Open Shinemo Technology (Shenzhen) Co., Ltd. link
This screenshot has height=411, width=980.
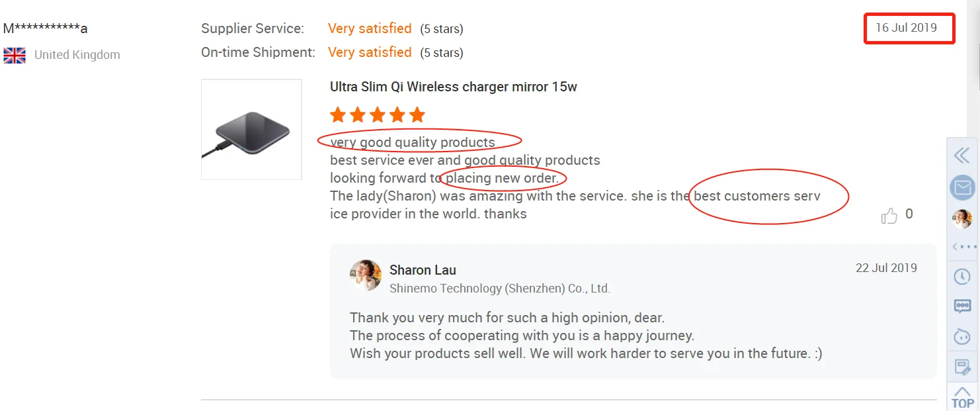point(499,289)
